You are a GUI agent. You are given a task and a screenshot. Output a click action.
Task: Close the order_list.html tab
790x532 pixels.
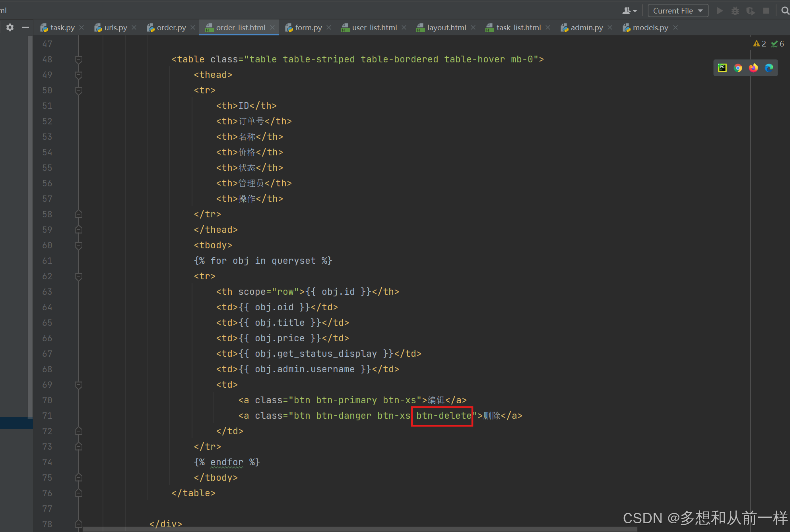click(x=272, y=27)
